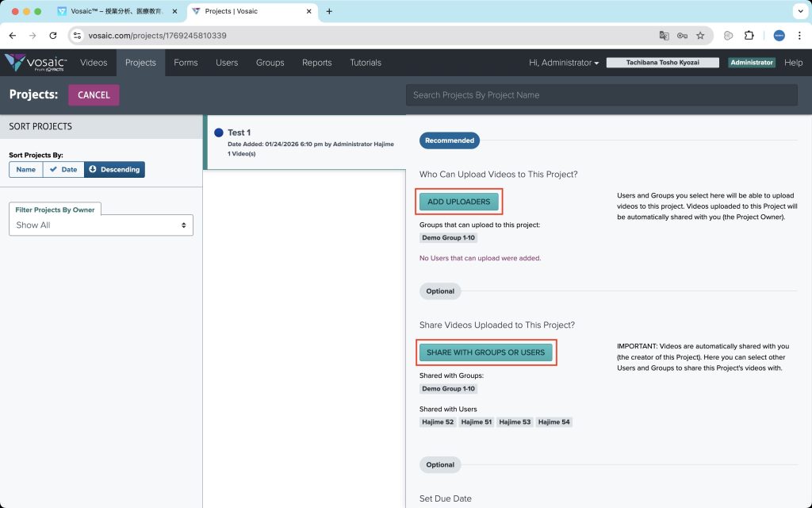This screenshot has height=508, width=812.
Task: Click the browser back arrow
Action: (x=12, y=36)
